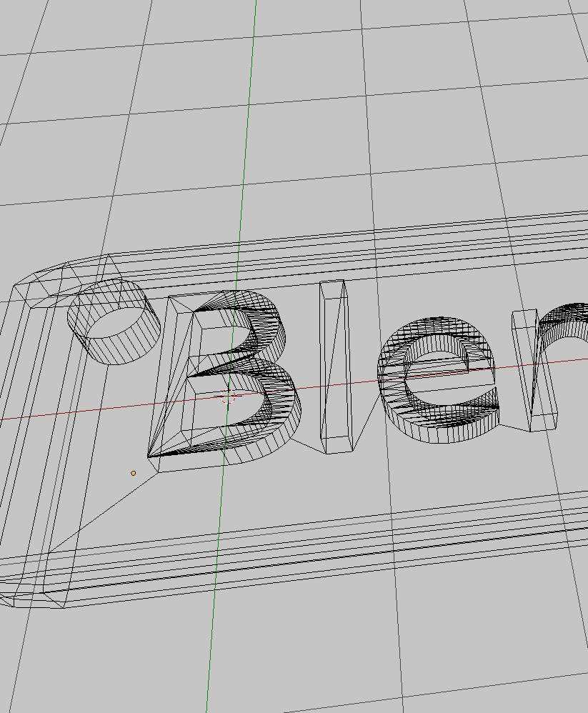Select the wireframe letter B mesh
Screen dimensions: 588x713
point(223,379)
